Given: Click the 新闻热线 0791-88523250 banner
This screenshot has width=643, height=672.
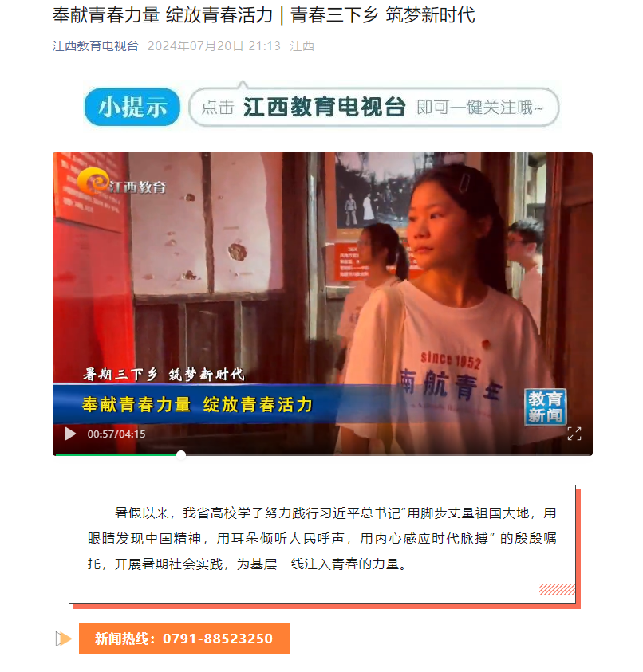Looking at the screenshot, I should (x=184, y=639).
